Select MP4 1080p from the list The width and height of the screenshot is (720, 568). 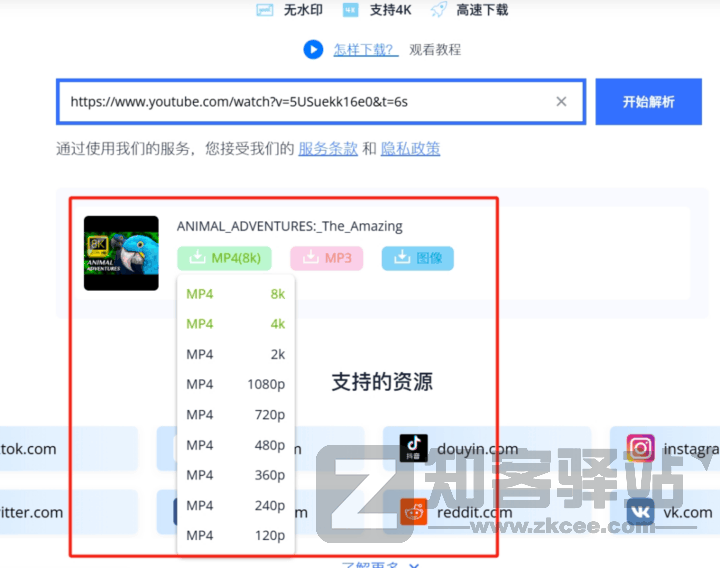(236, 384)
